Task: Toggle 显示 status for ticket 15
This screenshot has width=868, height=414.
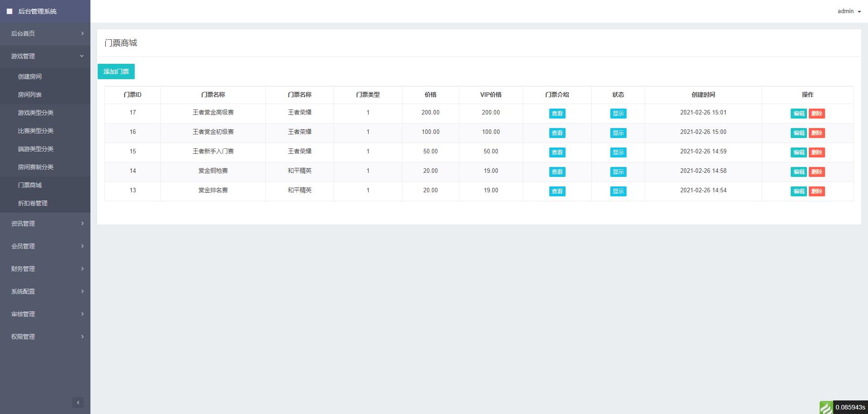Action: coord(618,152)
